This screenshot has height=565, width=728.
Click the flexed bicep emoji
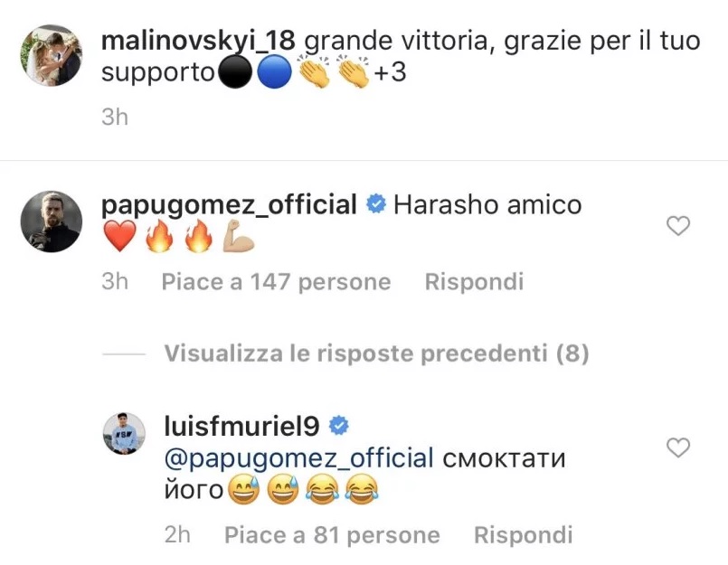[238, 236]
